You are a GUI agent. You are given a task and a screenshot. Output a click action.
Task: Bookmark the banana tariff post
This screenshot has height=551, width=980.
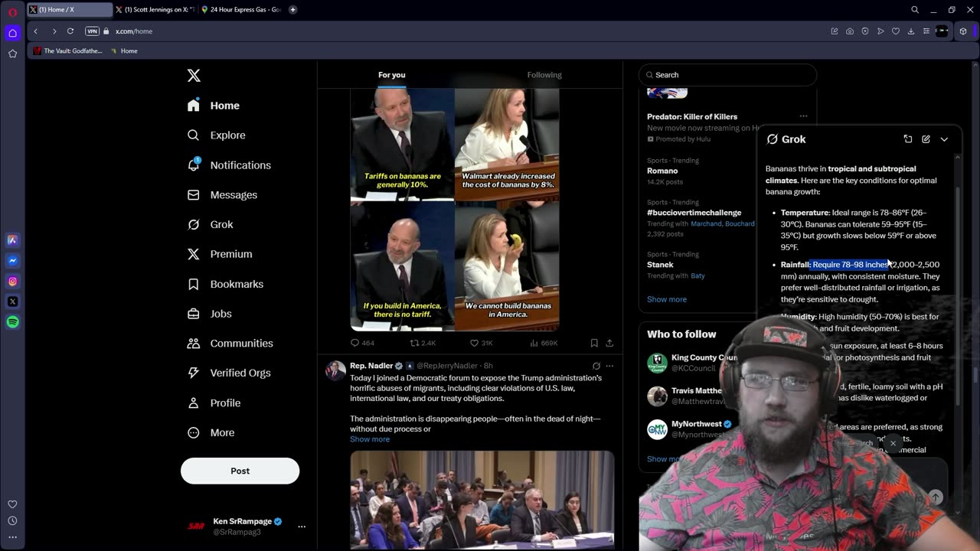pos(594,343)
